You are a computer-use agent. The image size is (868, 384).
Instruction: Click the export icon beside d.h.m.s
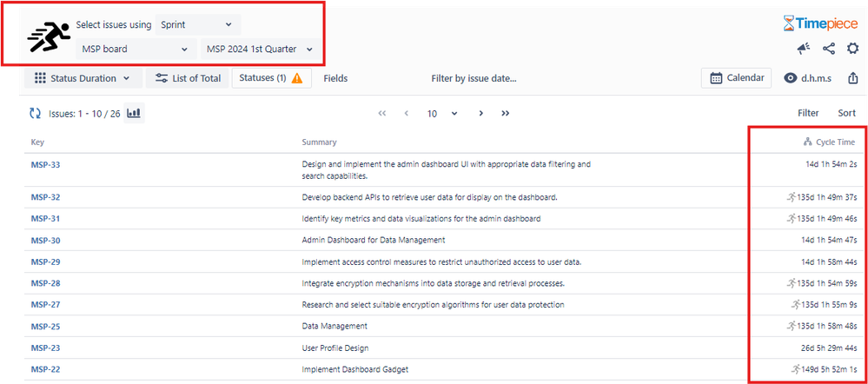click(852, 78)
